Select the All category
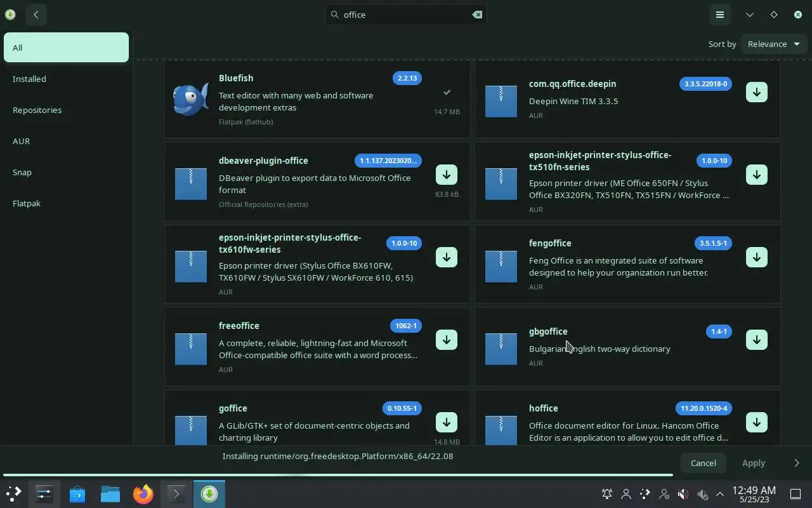This screenshot has width=812, height=508. click(66, 48)
